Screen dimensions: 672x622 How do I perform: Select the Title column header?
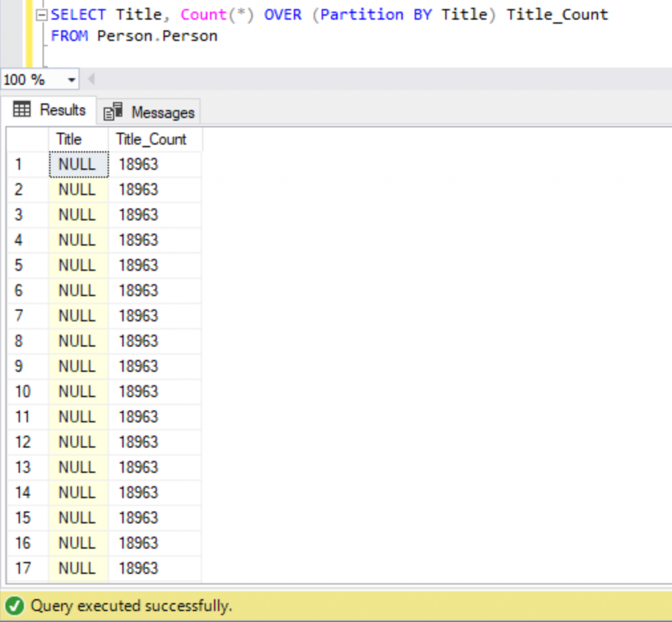(x=79, y=139)
